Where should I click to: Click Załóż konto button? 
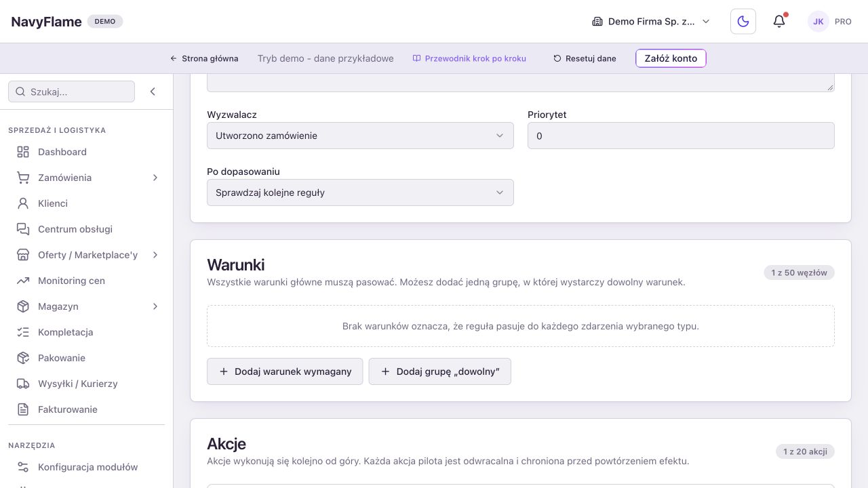tap(671, 58)
